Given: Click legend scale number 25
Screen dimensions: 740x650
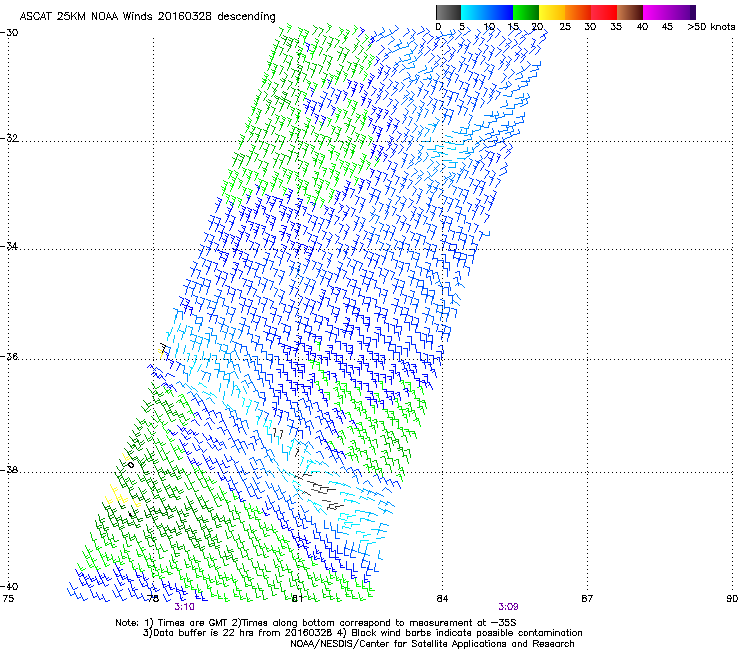Looking at the screenshot, I should [565, 27].
